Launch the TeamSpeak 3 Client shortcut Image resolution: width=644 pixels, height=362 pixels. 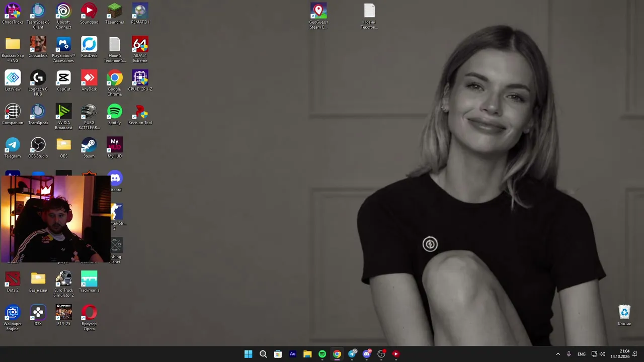38,16
